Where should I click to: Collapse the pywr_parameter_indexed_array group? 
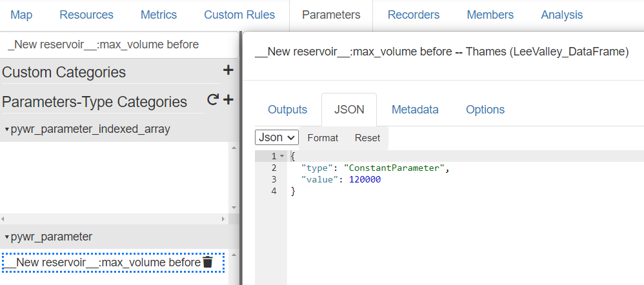coord(6,130)
